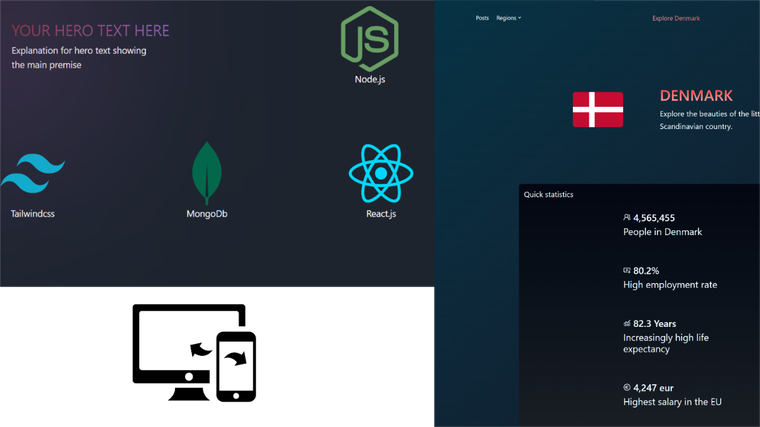Click the 4,247 eur value

pyautogui.click(x=653, y=388)
